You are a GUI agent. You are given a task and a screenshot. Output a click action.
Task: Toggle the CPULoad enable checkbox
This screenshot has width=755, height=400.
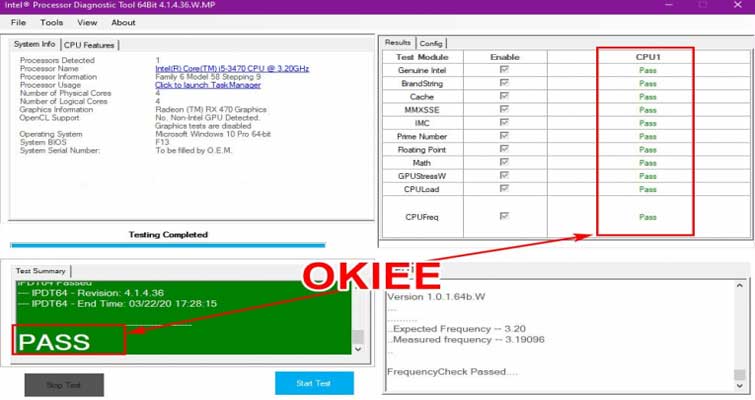(x=504, y=189)
